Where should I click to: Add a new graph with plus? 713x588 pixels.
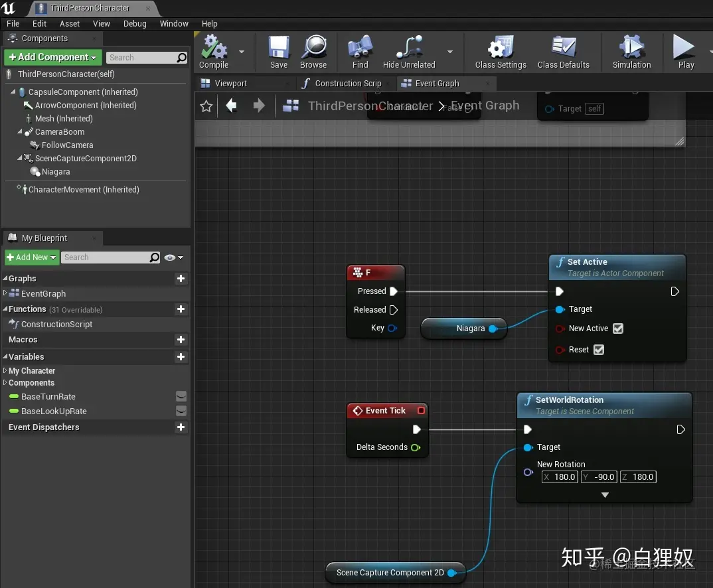[x=181, y=279]
